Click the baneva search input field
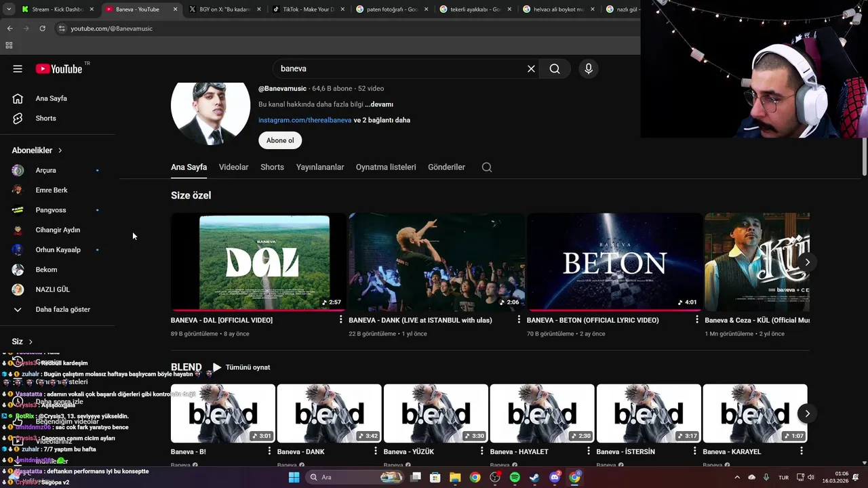The height and width of the screenshot is (488, 868). tap(399, 68)
